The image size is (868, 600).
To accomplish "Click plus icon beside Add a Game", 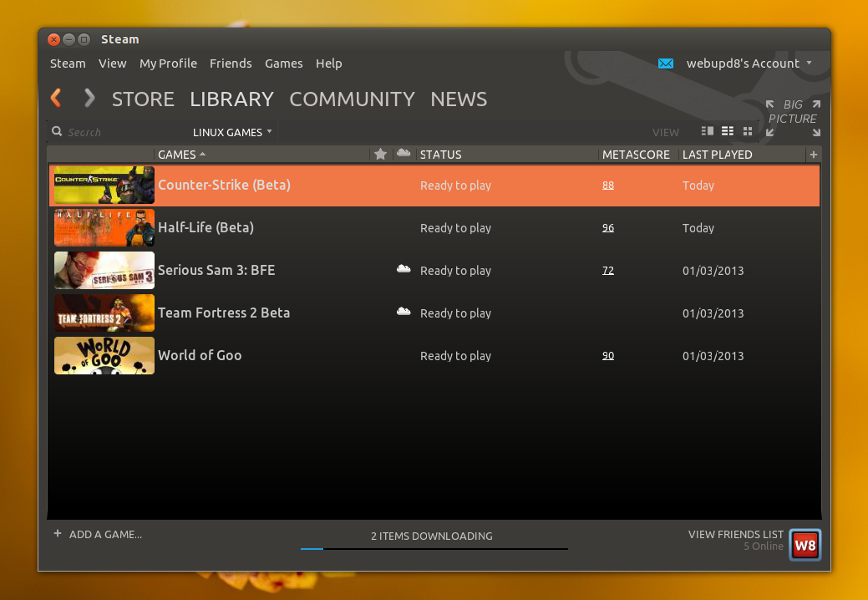I will [58, 534].
